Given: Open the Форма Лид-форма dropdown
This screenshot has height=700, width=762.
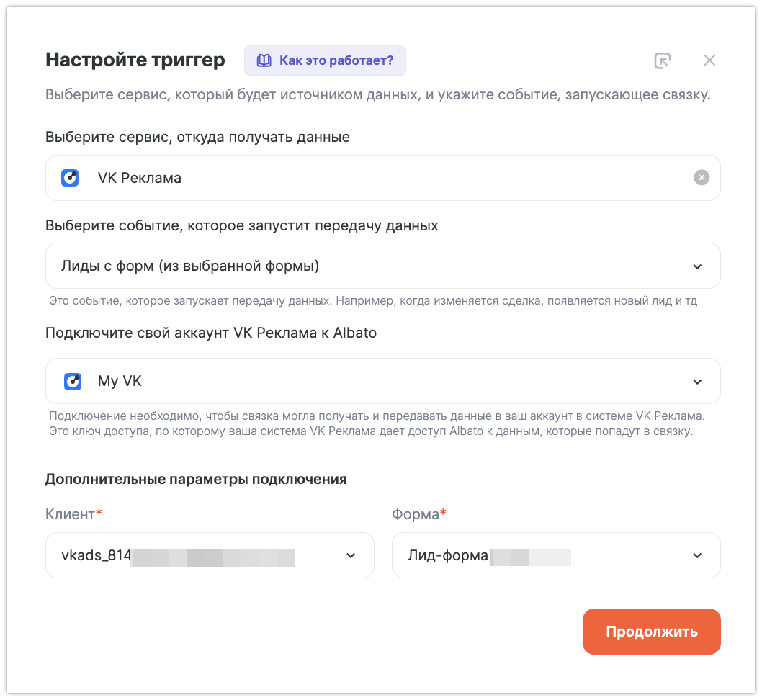Looking at the screenshot, I should pos(540,555).
